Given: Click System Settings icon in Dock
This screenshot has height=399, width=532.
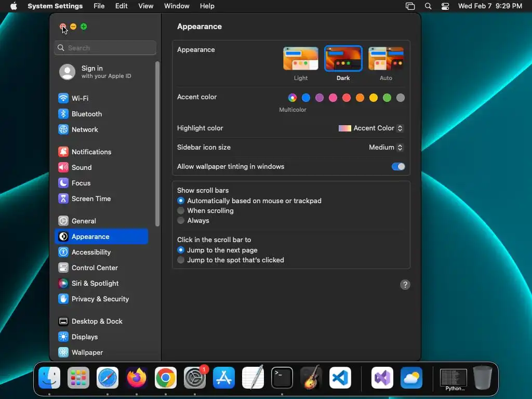Looking at the screenshot, I should (195, 378).
